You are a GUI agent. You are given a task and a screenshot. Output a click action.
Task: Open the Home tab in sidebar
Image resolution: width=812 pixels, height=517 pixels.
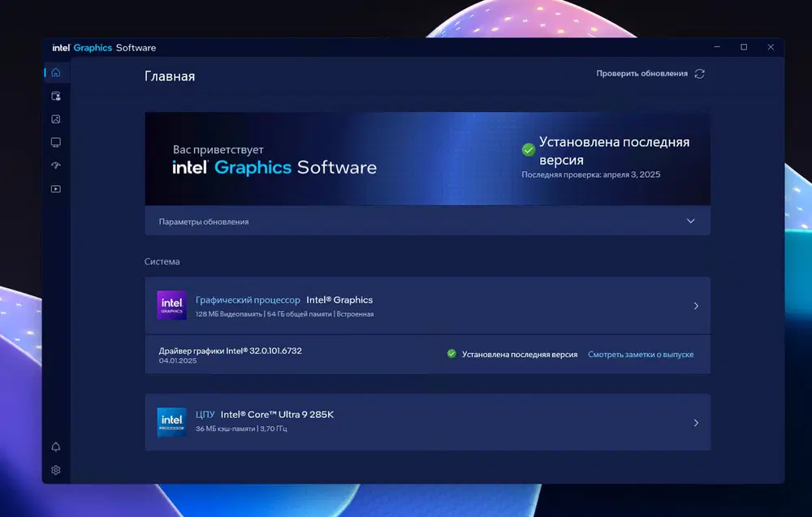point(56,73)
